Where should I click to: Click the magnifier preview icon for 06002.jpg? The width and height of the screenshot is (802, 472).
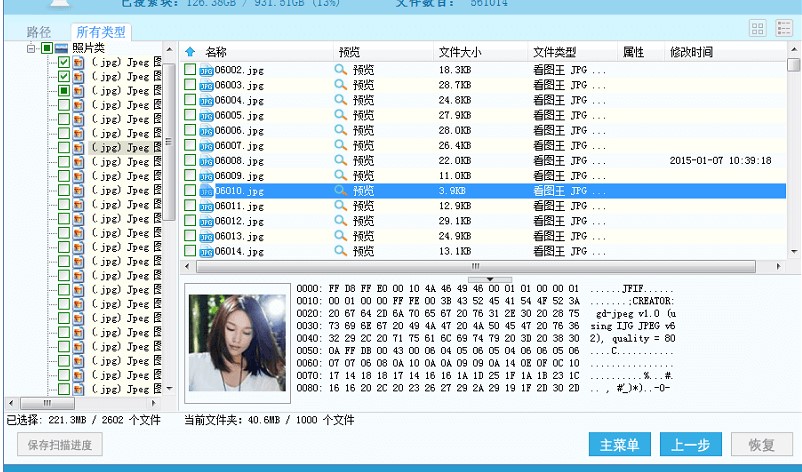click(x=341, y=70)
